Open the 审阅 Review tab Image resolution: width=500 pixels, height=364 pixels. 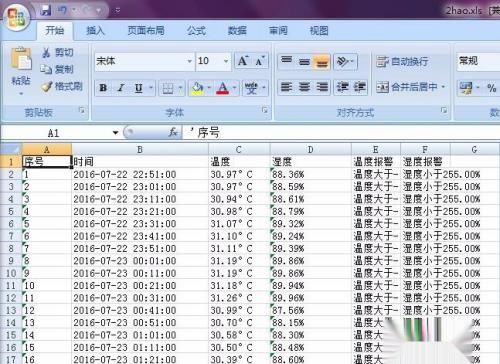point(278,31)
